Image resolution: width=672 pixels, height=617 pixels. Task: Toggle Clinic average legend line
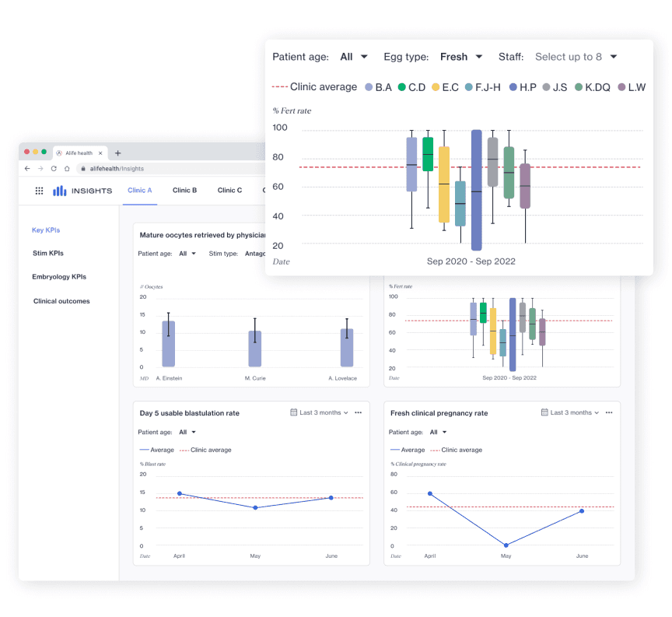pyautogui.click(x=315, y=87)
